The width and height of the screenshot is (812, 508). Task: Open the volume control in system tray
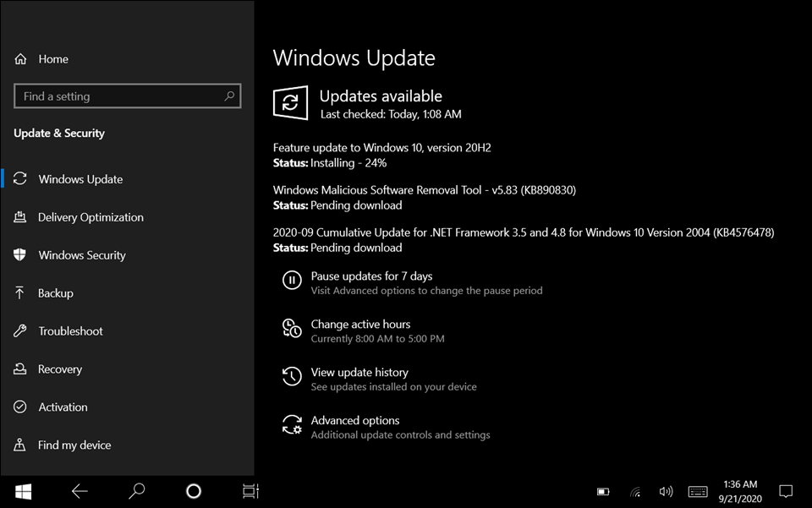point(666,491)
